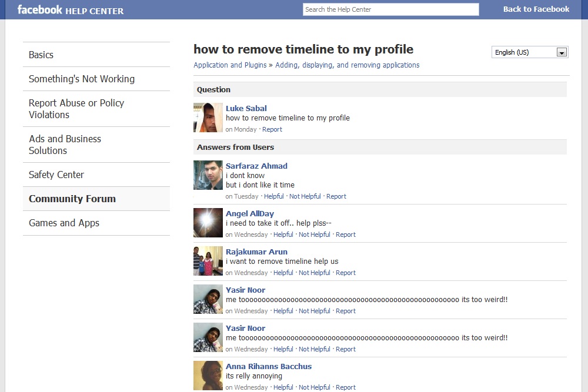This screenshot has height=392, width=588.
Task: Open Luke Sabal's profile name link
Action: 246,108
